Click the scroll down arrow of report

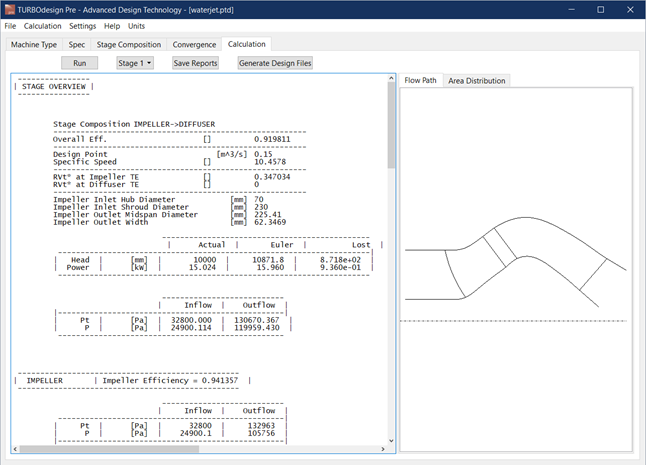coord(391,441)
